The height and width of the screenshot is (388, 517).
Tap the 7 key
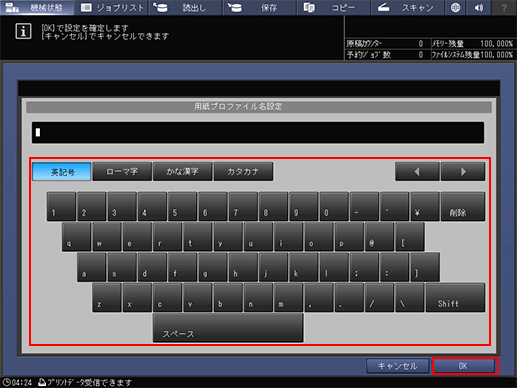tap(243, 206)
